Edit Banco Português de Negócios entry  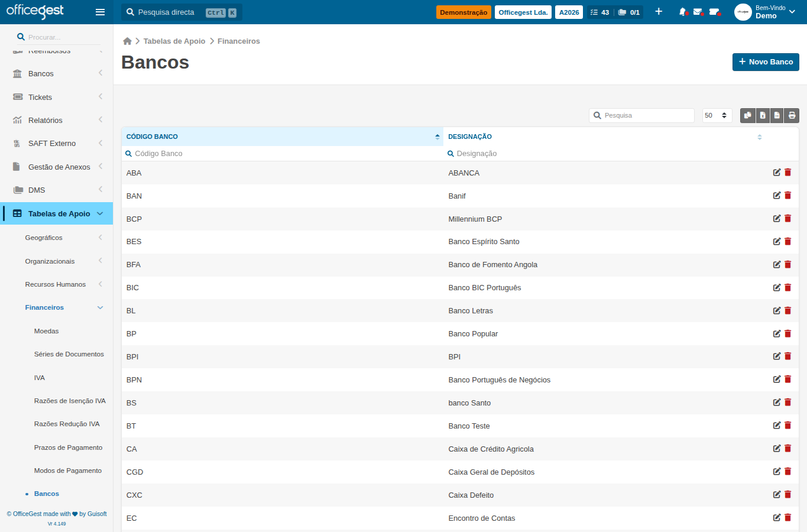(777, 379)
